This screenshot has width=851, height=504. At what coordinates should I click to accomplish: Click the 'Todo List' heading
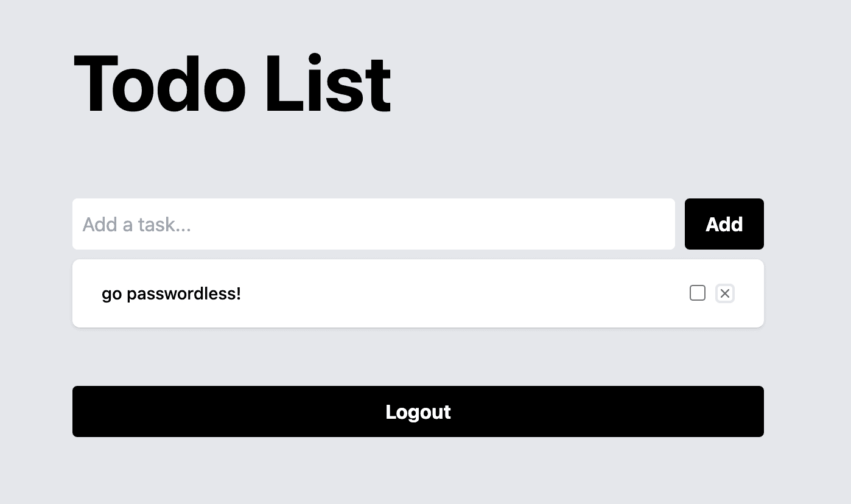[232, 84]
